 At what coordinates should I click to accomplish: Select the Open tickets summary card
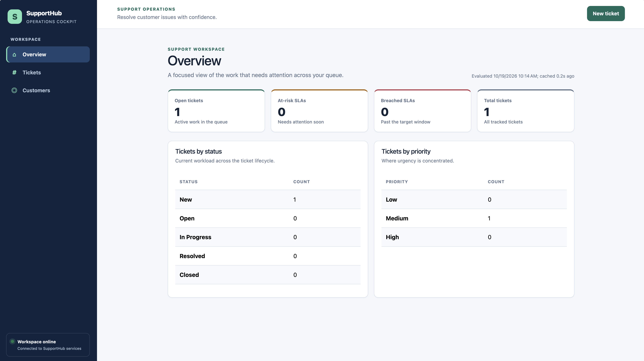(x=216, y=111)
